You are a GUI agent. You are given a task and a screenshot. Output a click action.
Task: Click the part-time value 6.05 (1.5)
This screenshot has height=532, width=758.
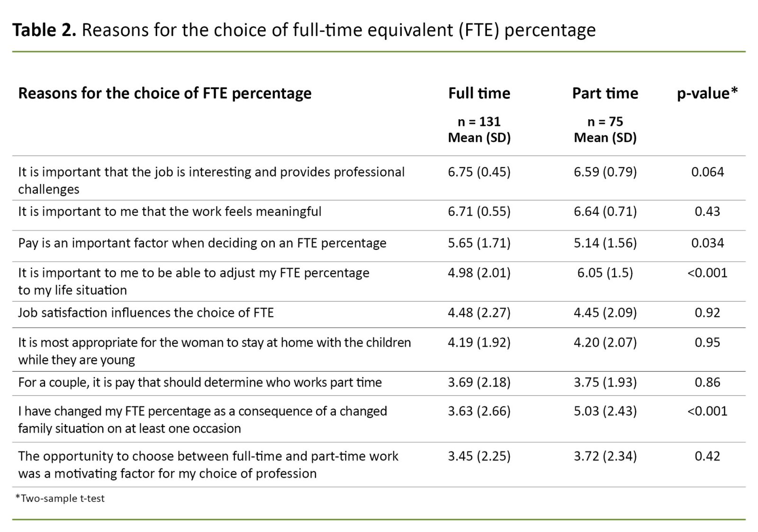pos(605,273)
